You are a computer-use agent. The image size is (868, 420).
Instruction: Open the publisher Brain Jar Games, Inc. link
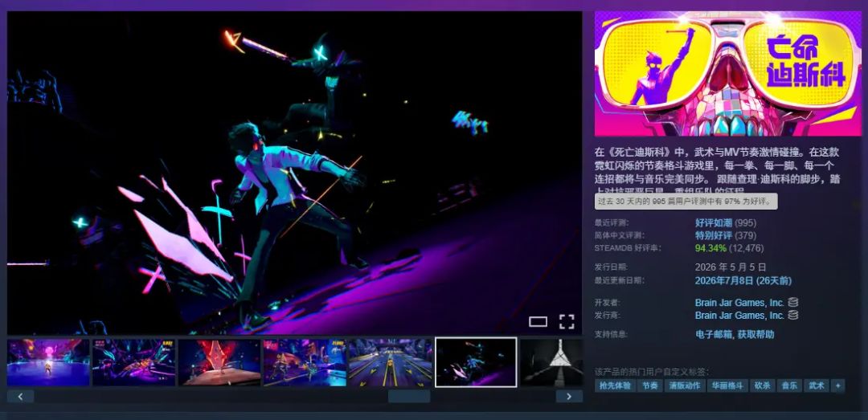point(739,316)
